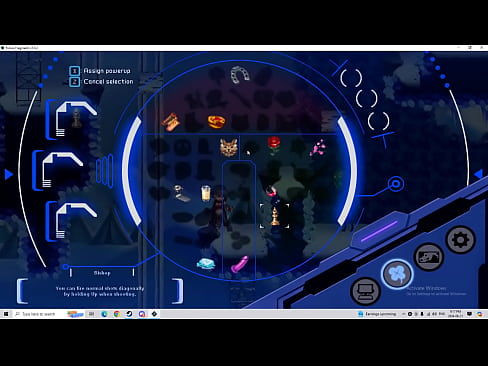Select the empty middle powerup slot
This screenshot has width=488, height=366.
tap(58, 170)
